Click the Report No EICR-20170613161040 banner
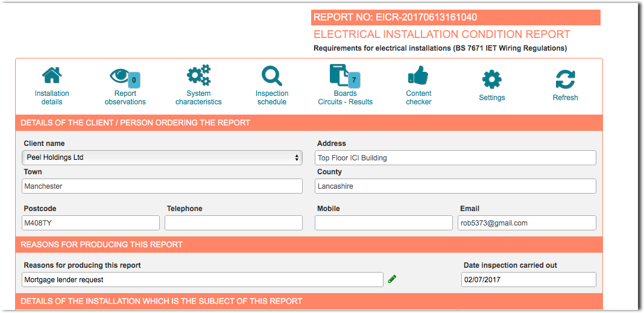644x313 pixels. tap(455, 17)
